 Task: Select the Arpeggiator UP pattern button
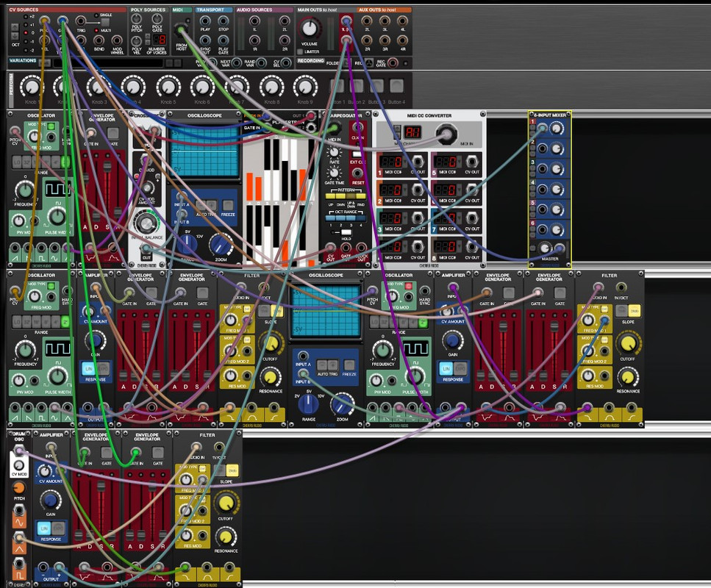pos(331,196)
